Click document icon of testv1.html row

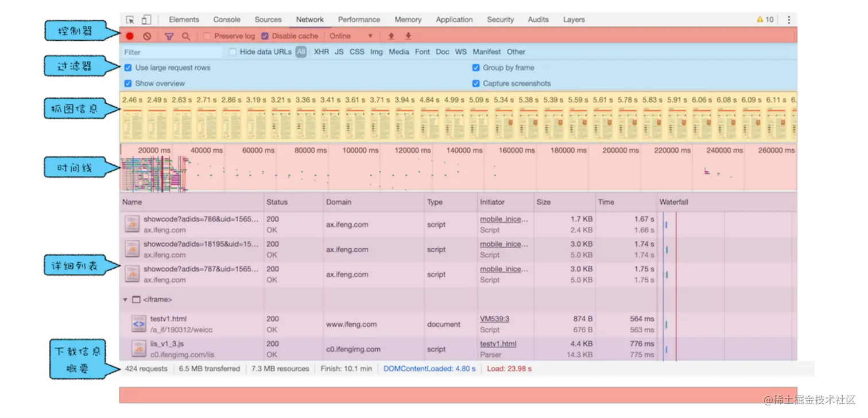[138, 324]
